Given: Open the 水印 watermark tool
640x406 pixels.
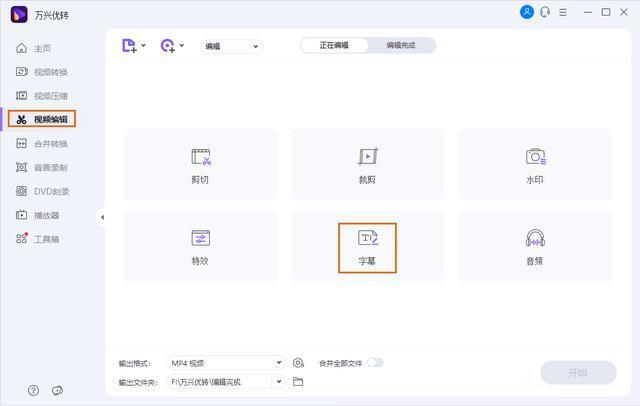Looking at the screenshot, I should click(x=535, y=164).
